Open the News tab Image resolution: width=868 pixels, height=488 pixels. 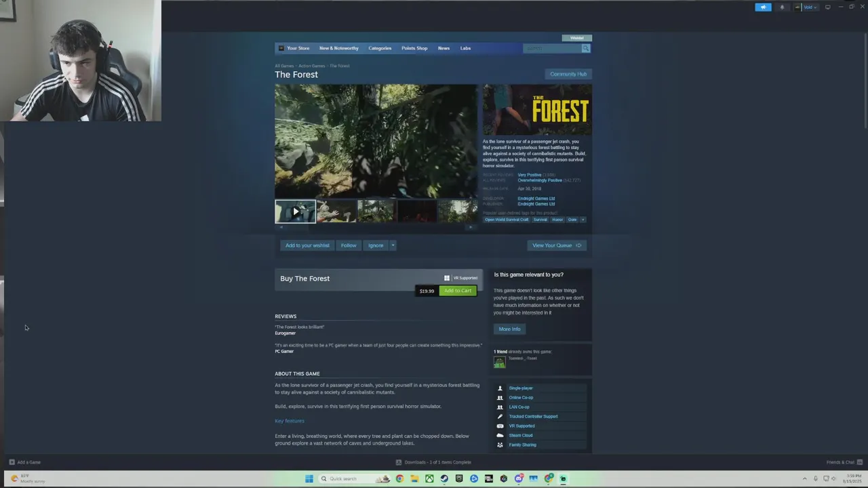(x=443, y=48)
